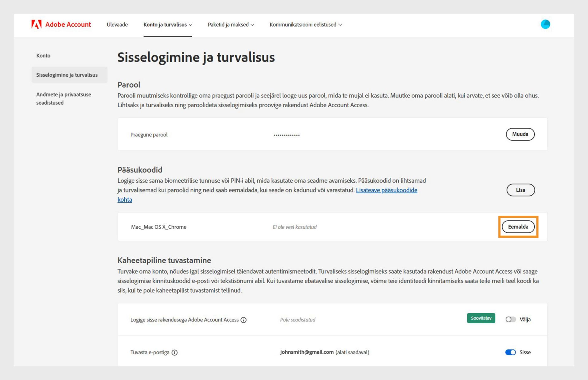Click the Soovitatav green badge
Image resolution: width=588 pixels, height=380 pixels.
point(481,318)
